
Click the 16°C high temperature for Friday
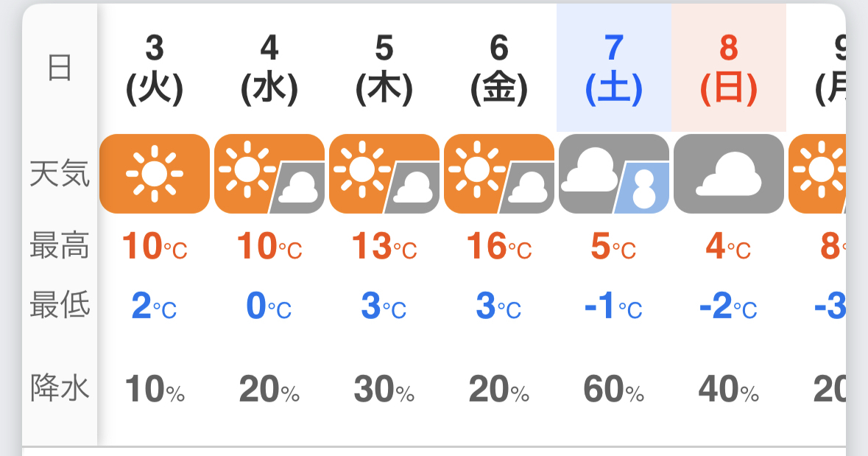(x=499, y=247)
